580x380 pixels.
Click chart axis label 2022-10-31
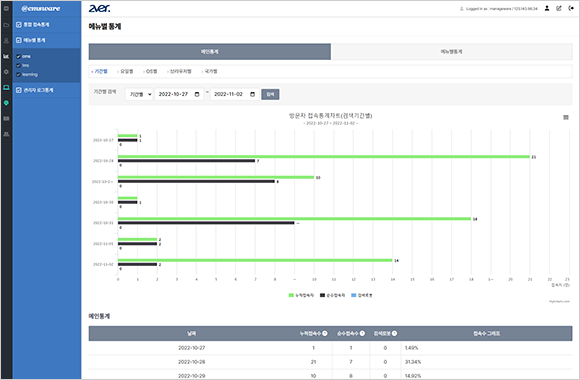pos(103,223)
